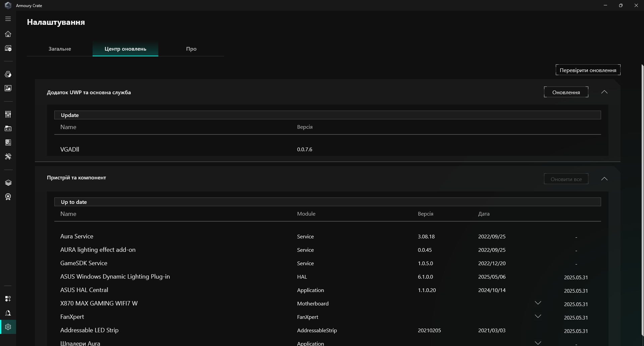Select the VGADll update entry
This screenshot has width=644, height=346.
point(70,150)
